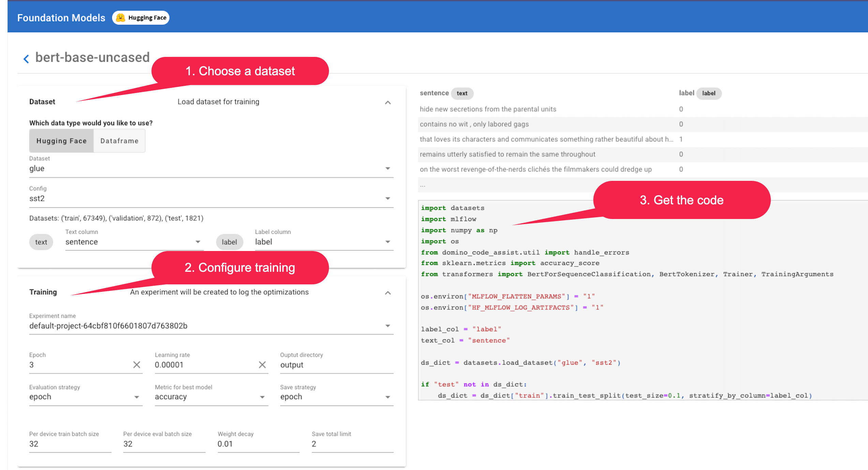Click the label tag in preview header

pyautogui.click(x=708, y=93)
